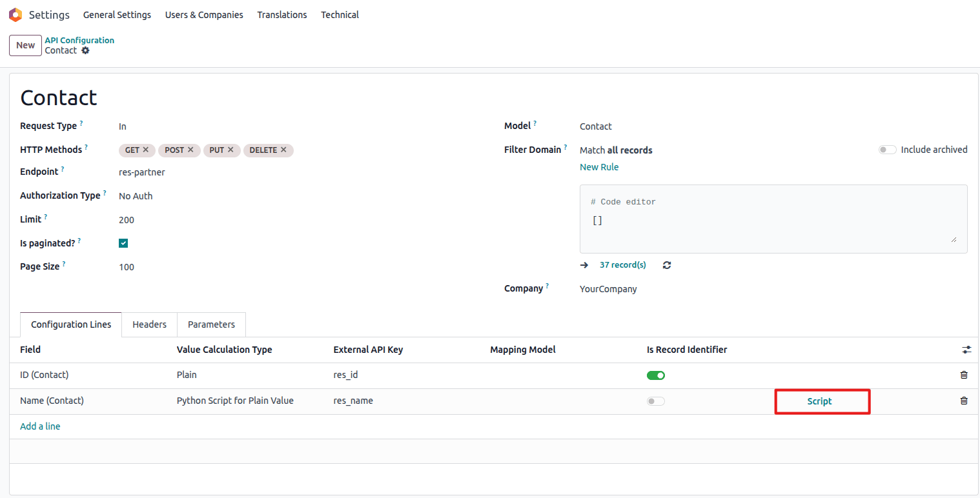This screenshot has height=498, width=980.
Task: Remove the GET method tag
Action: pos(146,150)
